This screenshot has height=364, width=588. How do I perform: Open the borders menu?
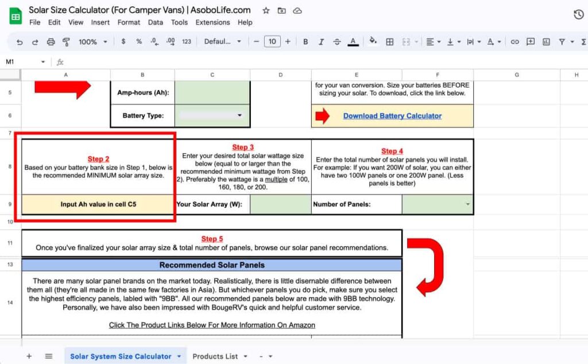(390, 42)
